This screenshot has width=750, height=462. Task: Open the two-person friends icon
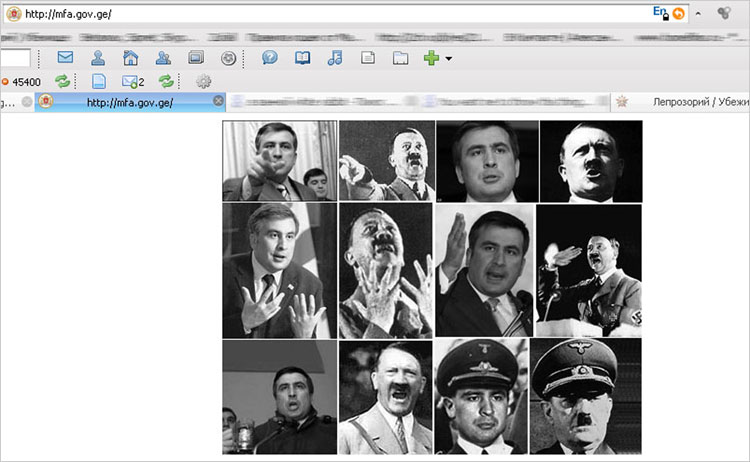point(163,58)
